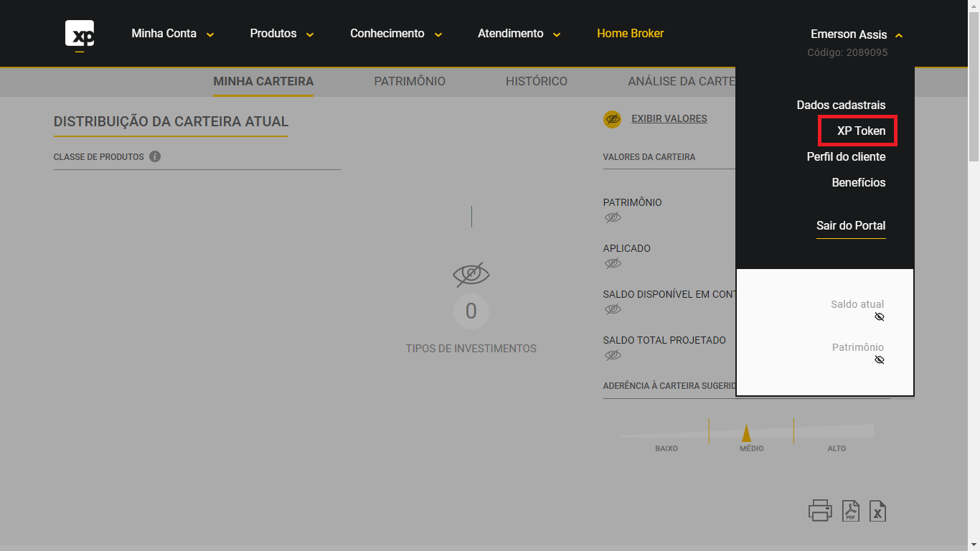
Task: Print the portfolio with the printer icon
Action: pos(820,510)
